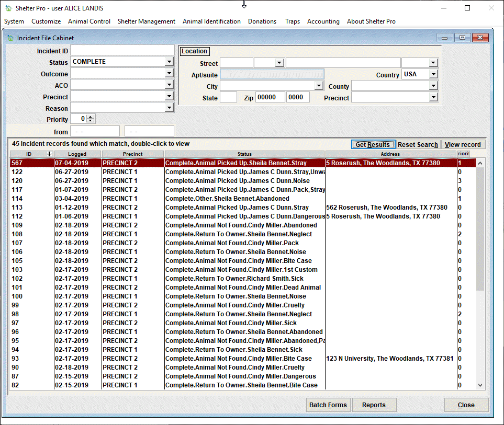This screenshot has width=504, height=425.
Task: Increase Priority with the stepper arrows
Action: pos(91,117)
